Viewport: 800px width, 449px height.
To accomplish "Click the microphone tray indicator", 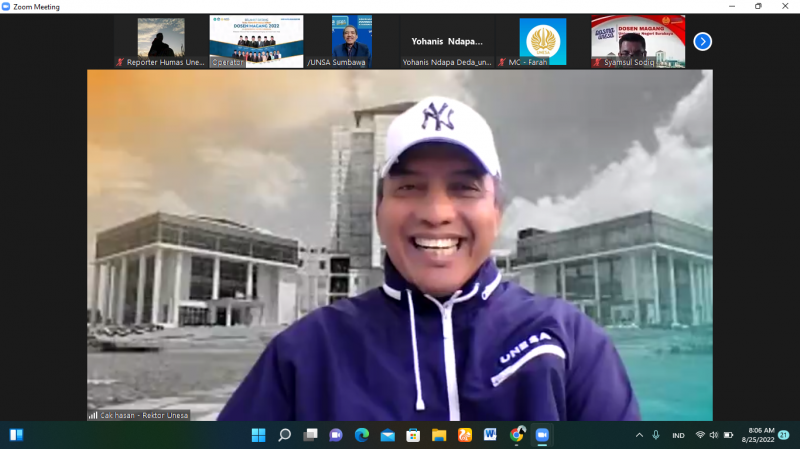I will pos(656,435).
